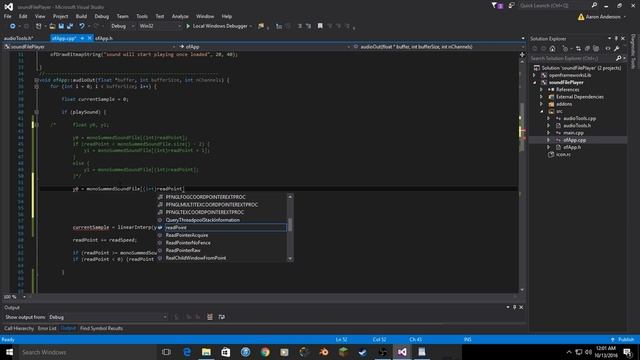640x360 pixels.
Task: Collapse the src folder node
Action: (542, 111)
